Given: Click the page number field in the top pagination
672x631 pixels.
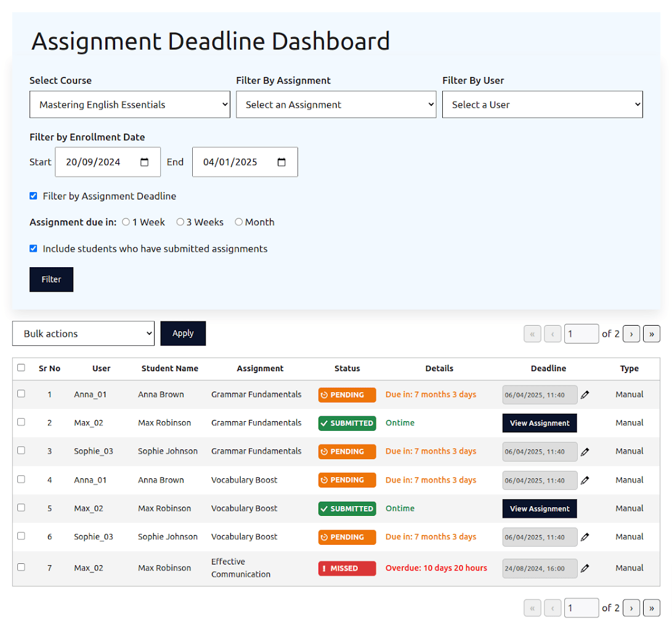Looking at the screenshot, I should pos(581,334).
